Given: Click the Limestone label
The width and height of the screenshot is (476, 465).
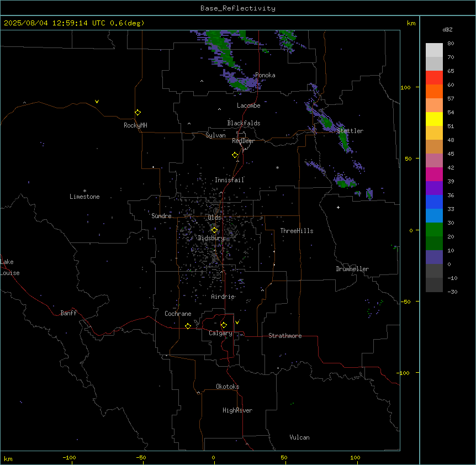Looking at the screenshot, I should point(84,197).
